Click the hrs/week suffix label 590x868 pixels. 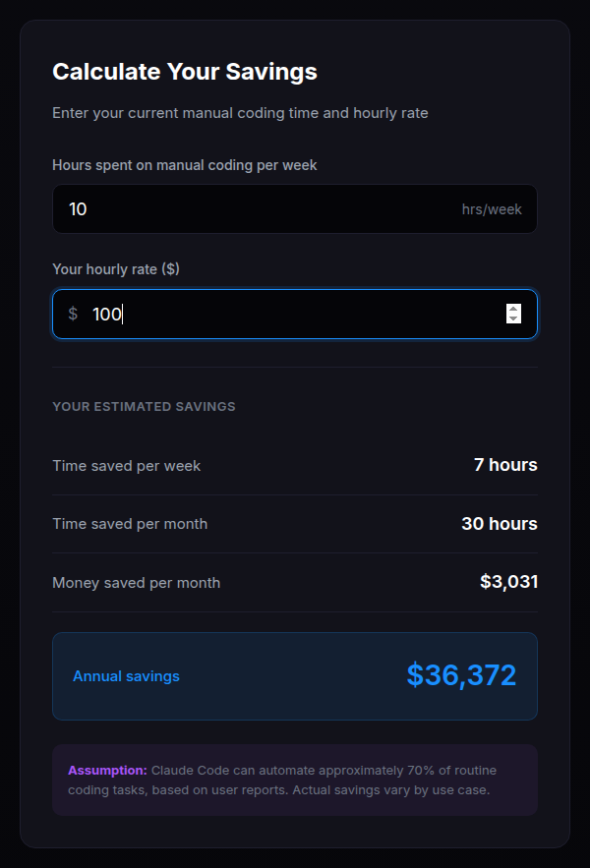click(492, 208)
